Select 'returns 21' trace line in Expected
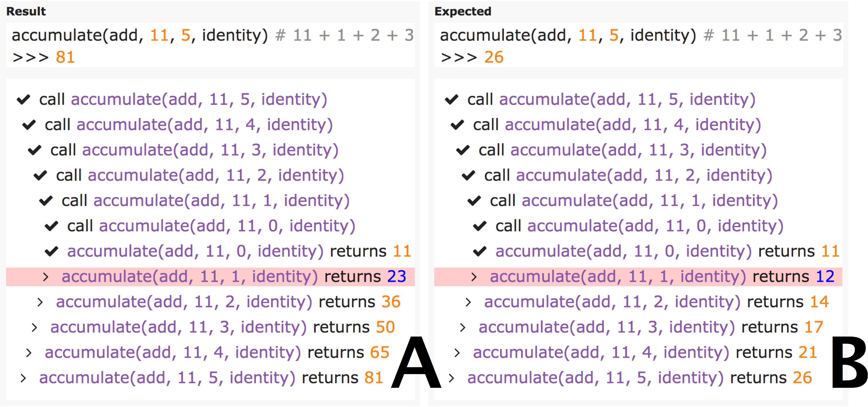868x407 pixels. point(645,352)
